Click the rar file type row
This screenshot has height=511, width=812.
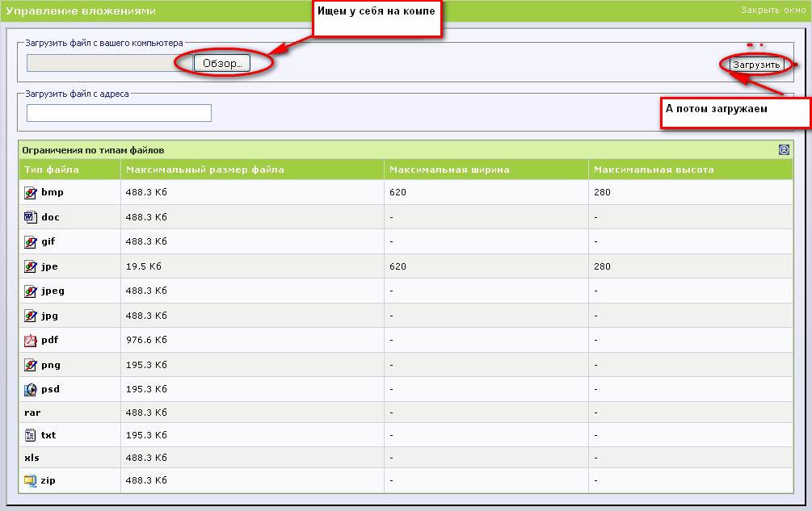[x=406, y=413]
